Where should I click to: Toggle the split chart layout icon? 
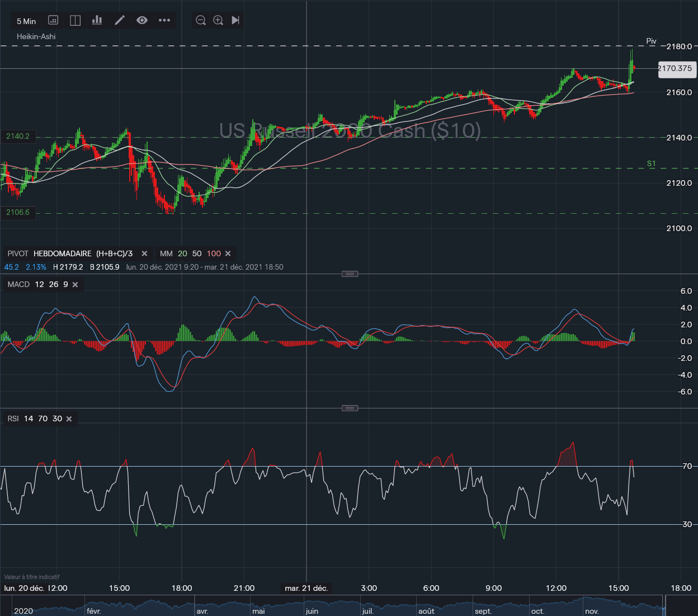[x=76, y=20]
